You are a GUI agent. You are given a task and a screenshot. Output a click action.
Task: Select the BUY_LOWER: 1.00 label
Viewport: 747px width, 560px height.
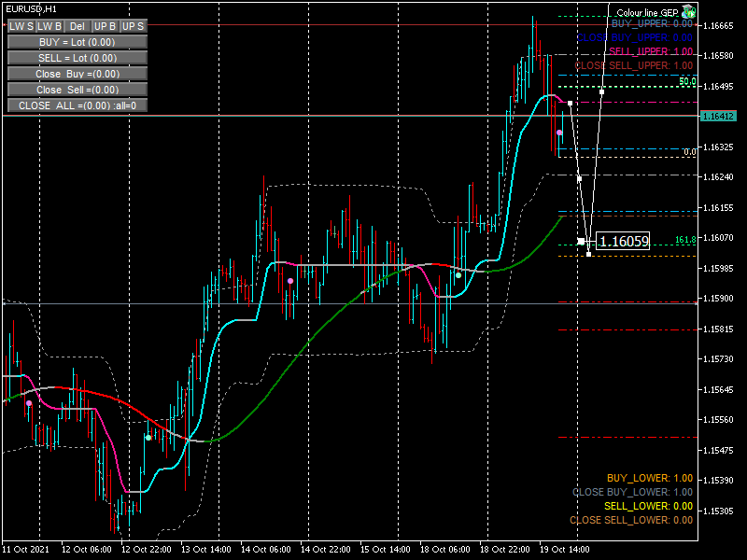(x=650, y=478)
